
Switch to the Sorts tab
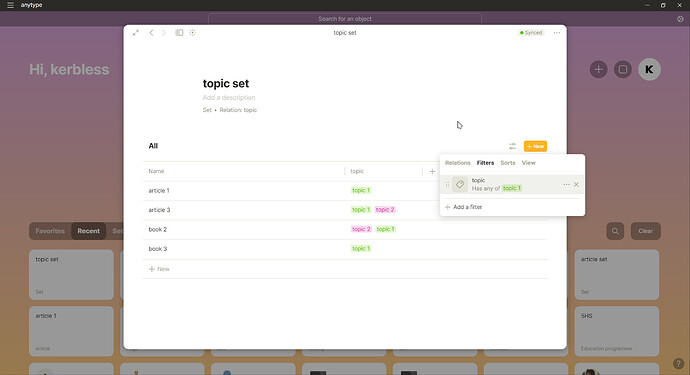(x=508, y=163)
